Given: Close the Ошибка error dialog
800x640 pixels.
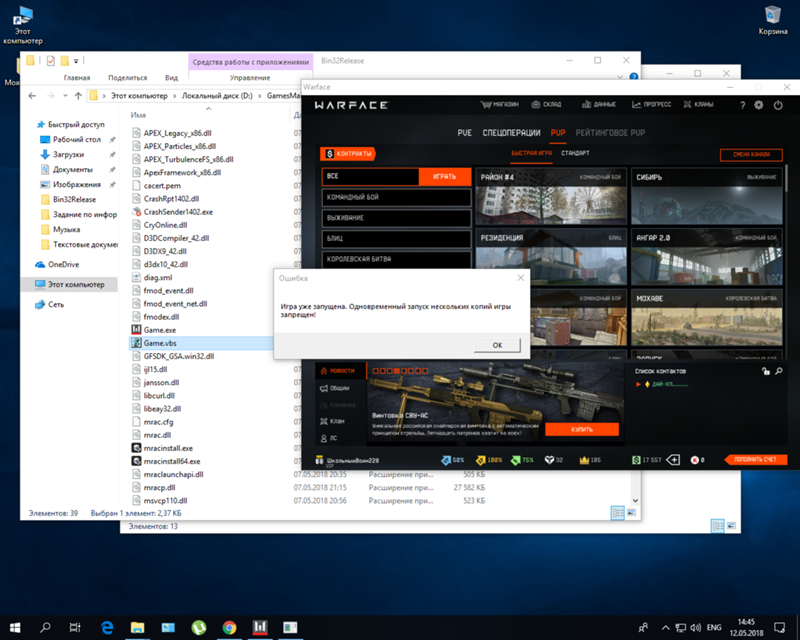Looking at the screenshot, I should click(520, 278).
